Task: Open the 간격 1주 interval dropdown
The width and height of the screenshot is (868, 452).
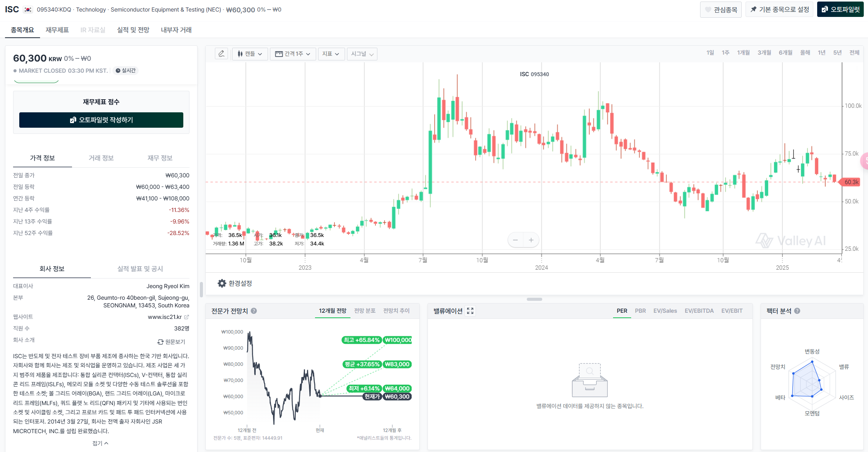Action: click(293, 54)
